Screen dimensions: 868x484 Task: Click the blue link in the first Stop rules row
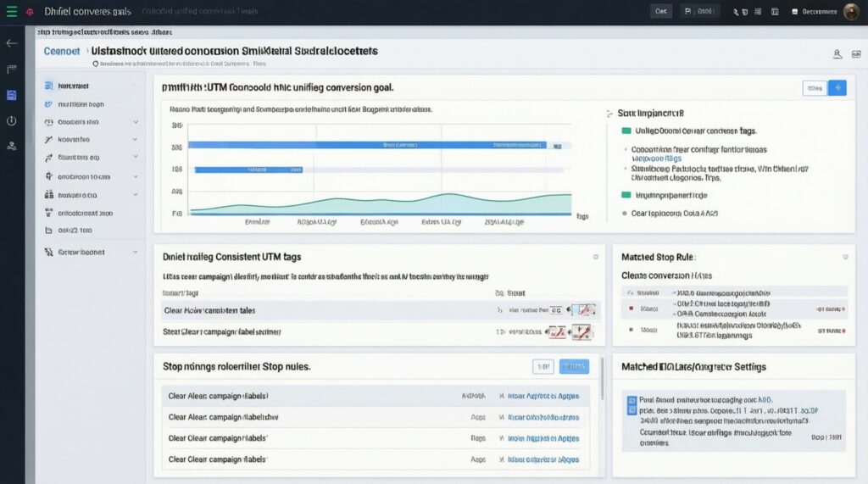[542, 396]
